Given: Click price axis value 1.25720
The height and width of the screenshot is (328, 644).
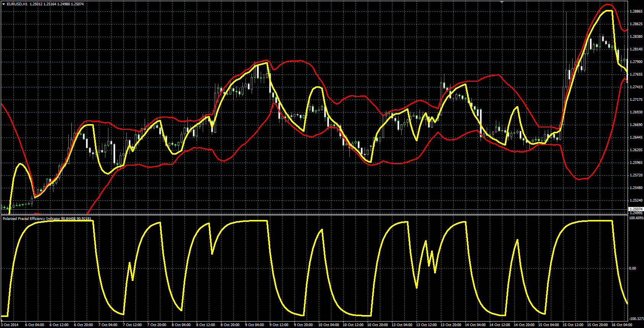Looking at the screenshot, I should [x=636, y=175].
